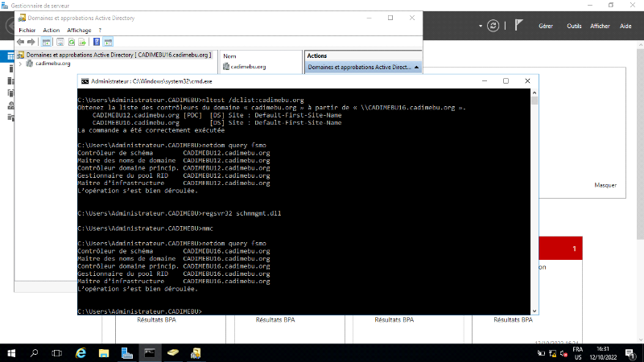Screen dimensions: 644x362
Task: Click the Masquer link
Action: (x=605, y=185)
